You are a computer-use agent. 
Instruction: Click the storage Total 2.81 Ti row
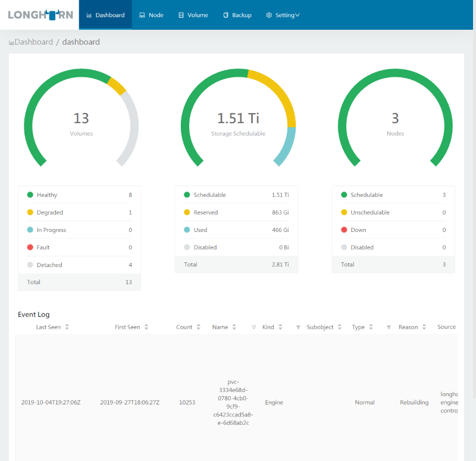click(x=236, y=265)
